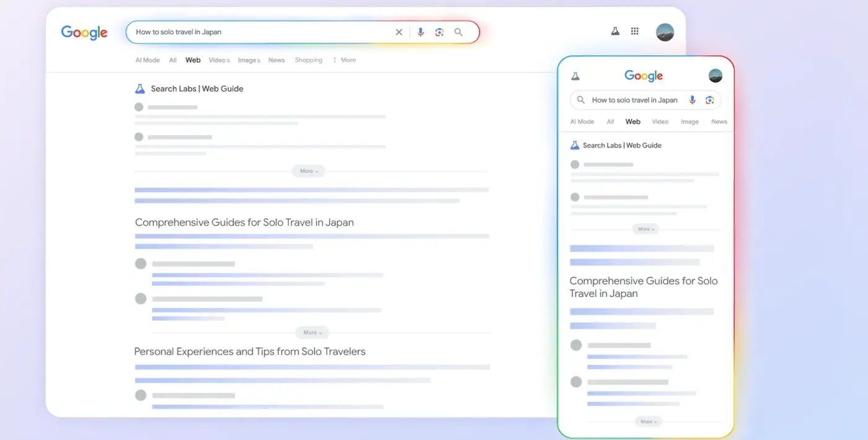Select the All tab in mobile view

611,121
